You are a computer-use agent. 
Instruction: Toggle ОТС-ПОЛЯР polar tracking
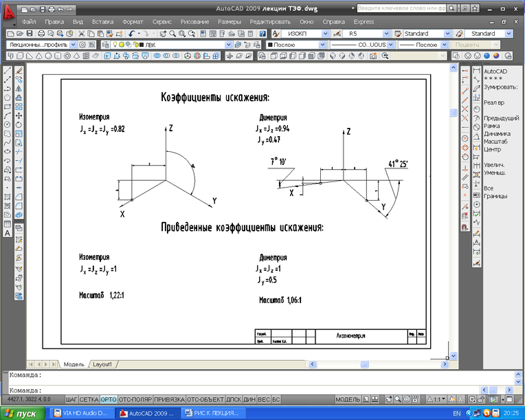(x=135, y=399)
